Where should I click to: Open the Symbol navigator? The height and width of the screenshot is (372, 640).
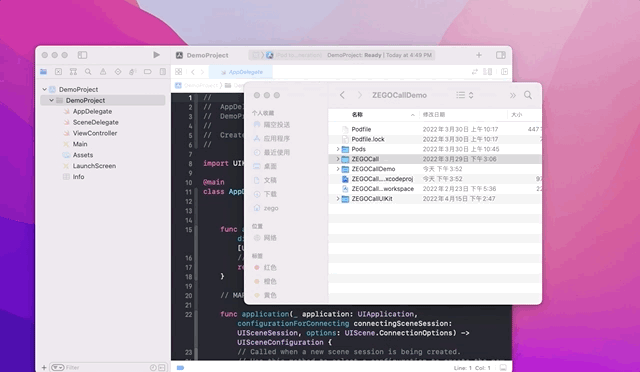click(73, 72)
